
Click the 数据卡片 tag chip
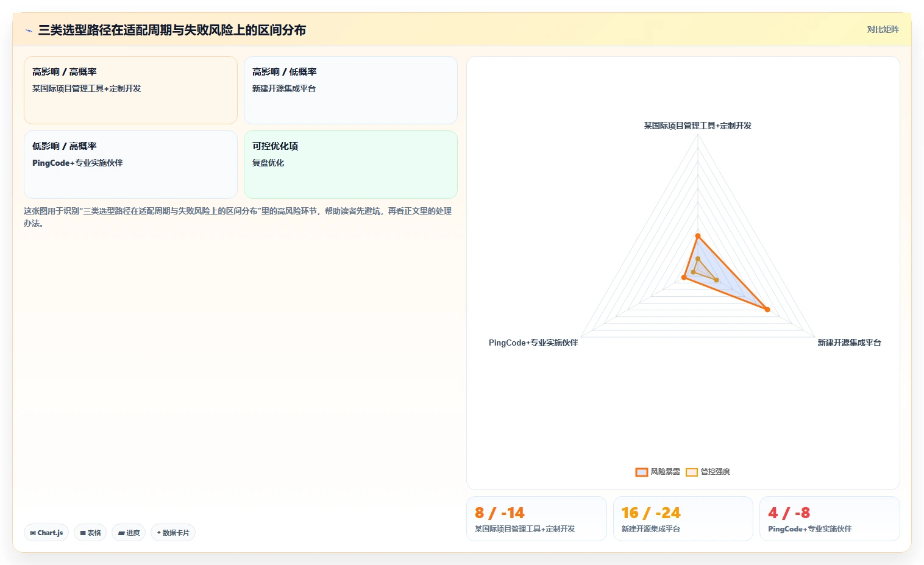[173, 533]
